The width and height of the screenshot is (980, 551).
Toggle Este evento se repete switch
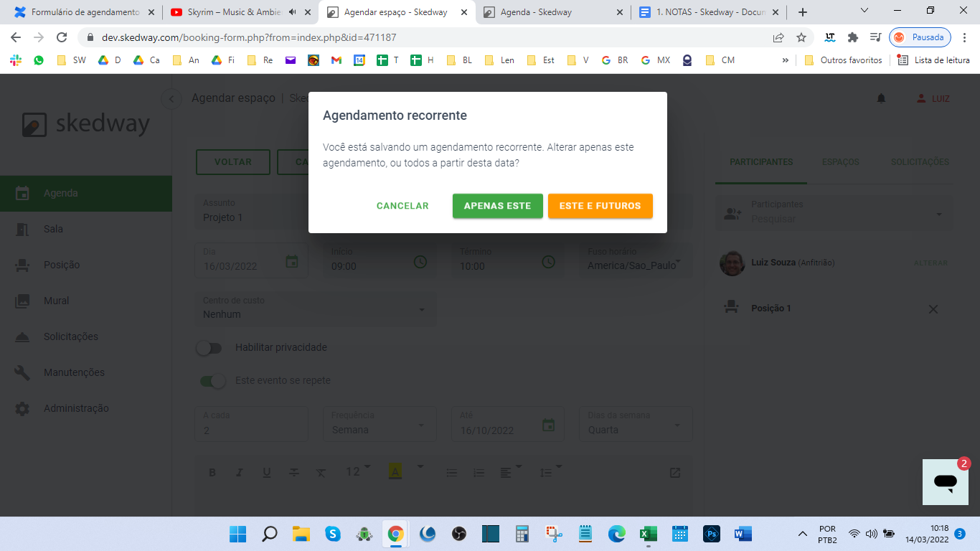[x=212, y=381]
